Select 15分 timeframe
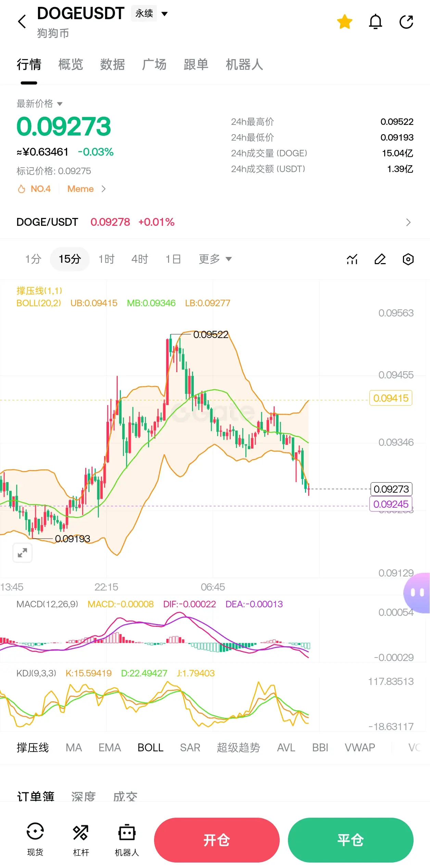430x868 pixels. click(69, 259)
